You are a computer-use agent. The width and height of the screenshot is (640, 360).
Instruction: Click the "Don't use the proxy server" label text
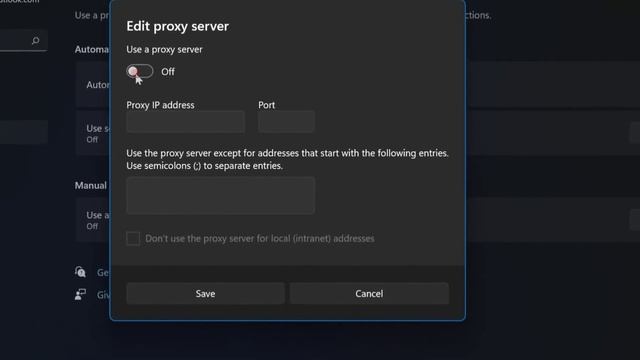pos(260,238)
